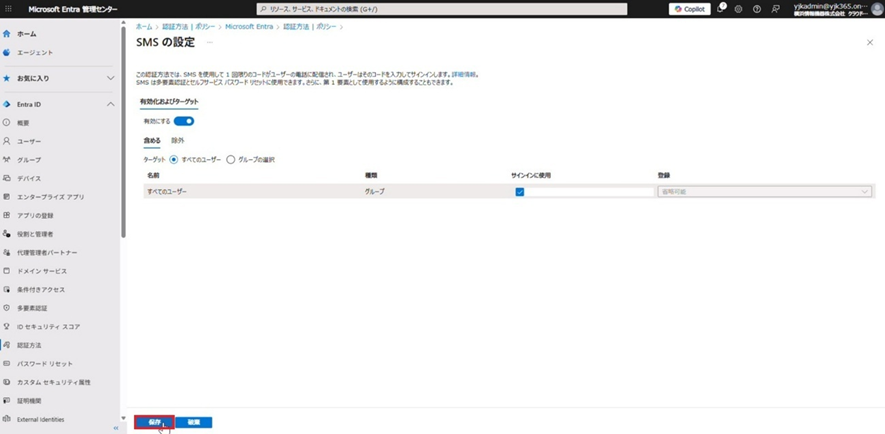Open 条件付きアクセス in the sidebar
The width and height of the screenshot is (885, 434).
pyautogui.click(x=40, y=290)
